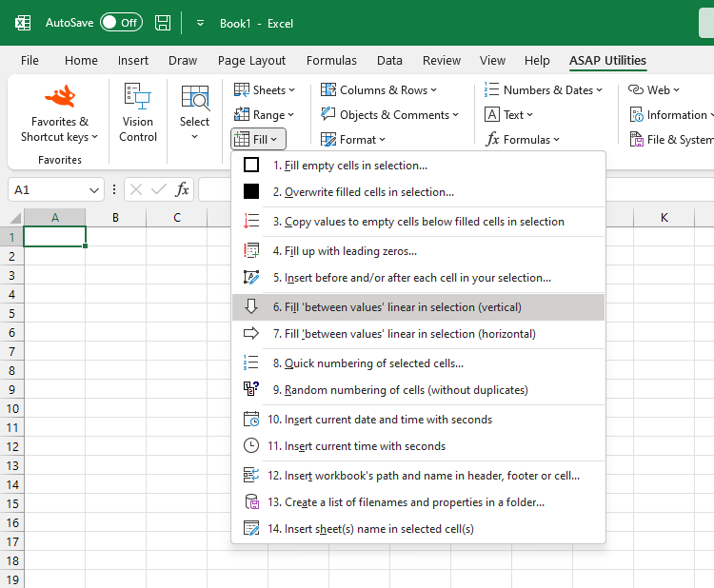Click the horizontal right arrow icon

pos(251,334)
